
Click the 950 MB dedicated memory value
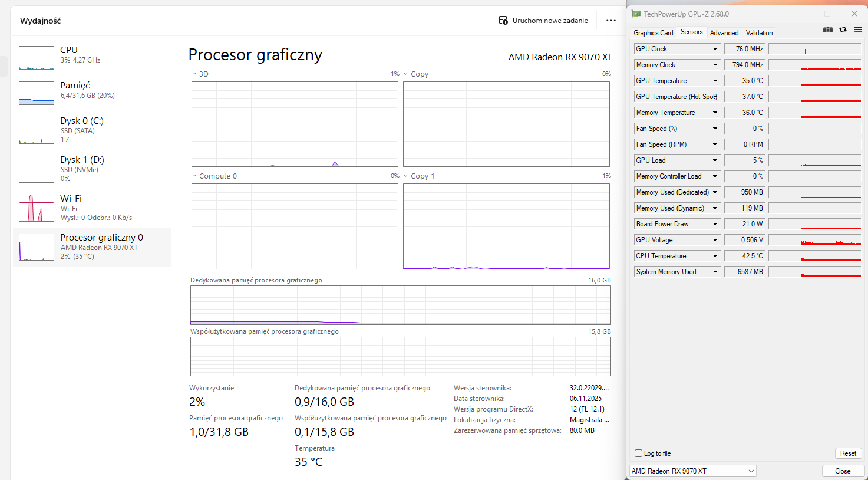[744, 192]
